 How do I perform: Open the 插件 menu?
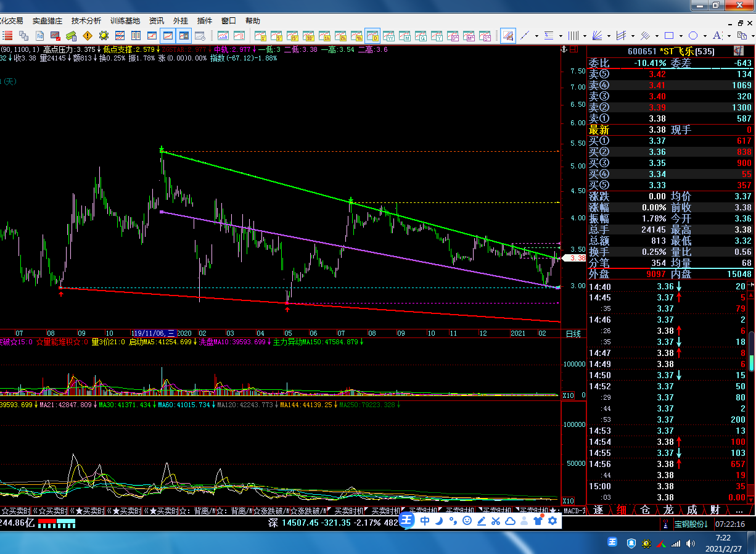click(x=205, y=20)
